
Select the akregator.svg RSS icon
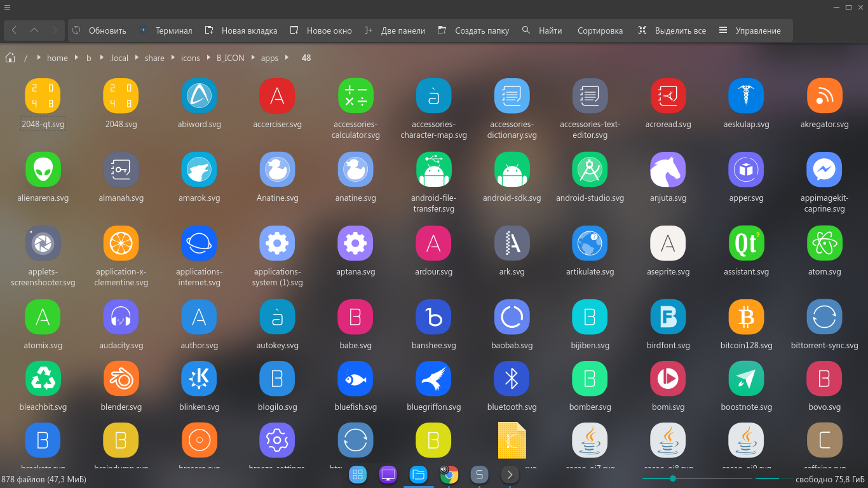coord(825,96)
